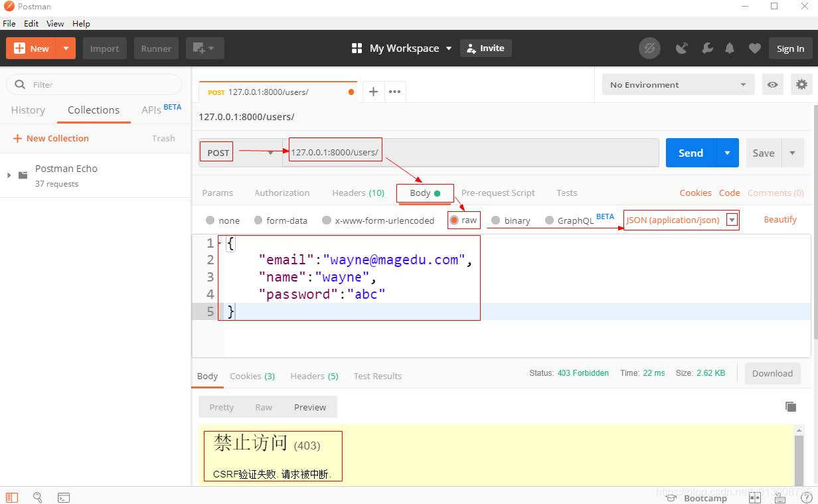The height and width of the screenshot is (504, 818).
Task: Switch to the History tab
Action: coord(28,110)
